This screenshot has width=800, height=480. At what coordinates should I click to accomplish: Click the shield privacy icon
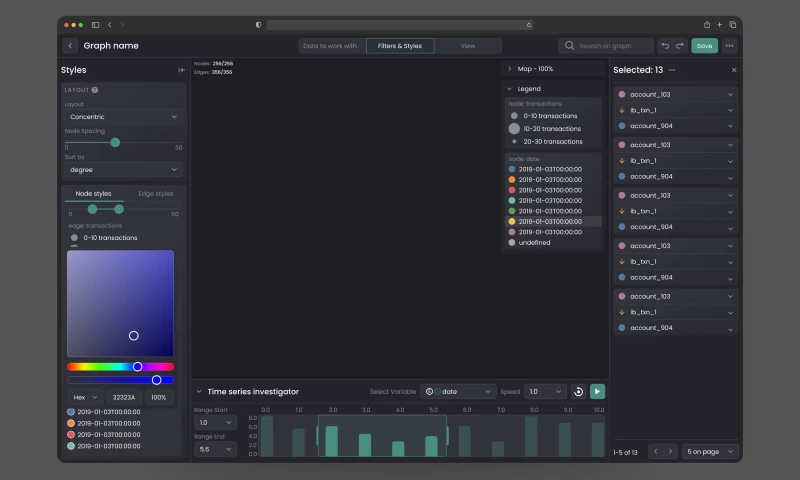point(259,24)
